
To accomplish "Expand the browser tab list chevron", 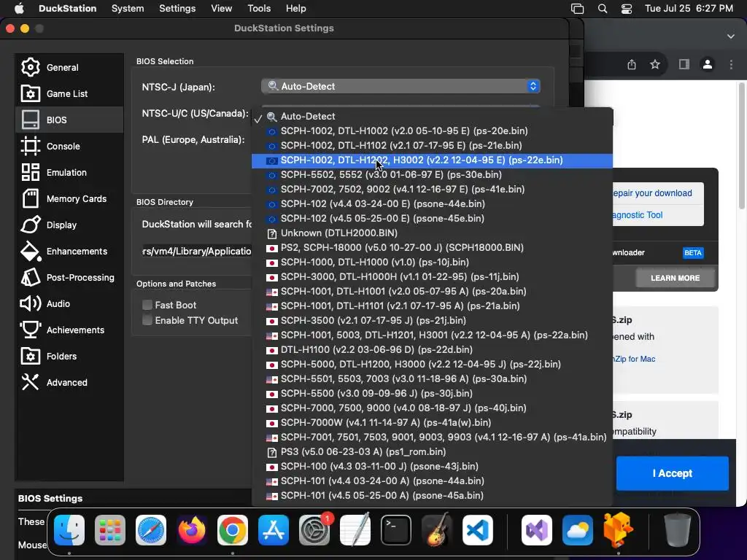I will pyautogui.click(x=731, y=36).
